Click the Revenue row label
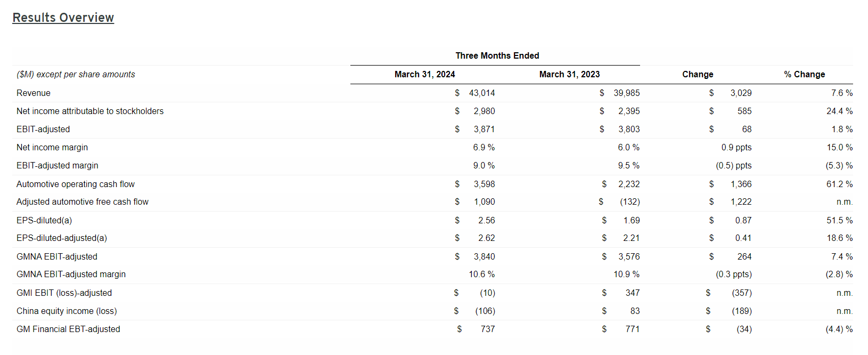This screenshot has height=355, width=868. (x=34, y=93)
